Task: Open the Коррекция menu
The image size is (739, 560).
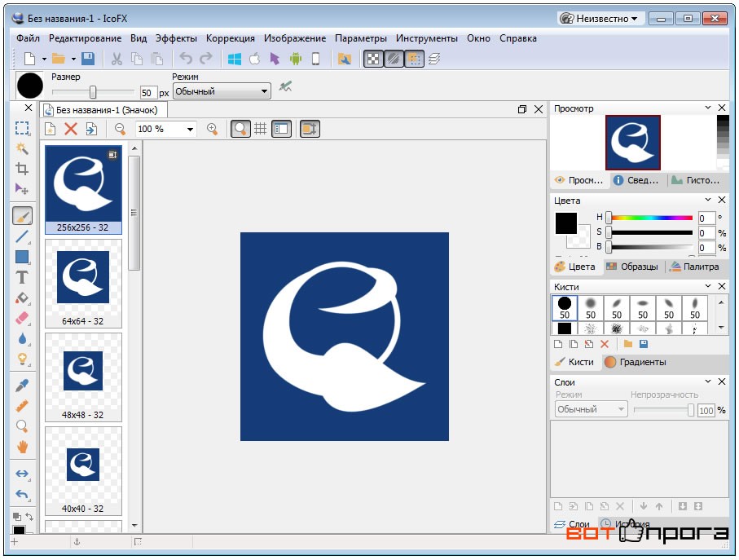Action: coord(231,38)
